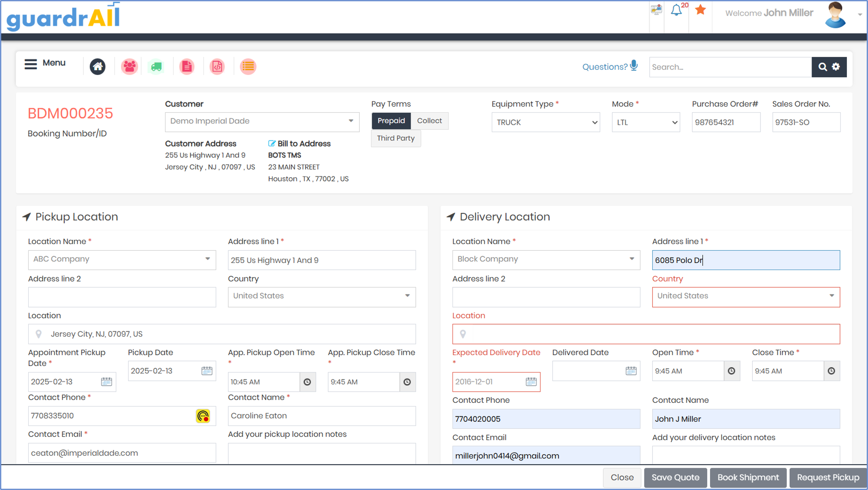Open the Mode LTL dropdown
The width and height of the screenshot is (868, 490).
pos(646,122)
